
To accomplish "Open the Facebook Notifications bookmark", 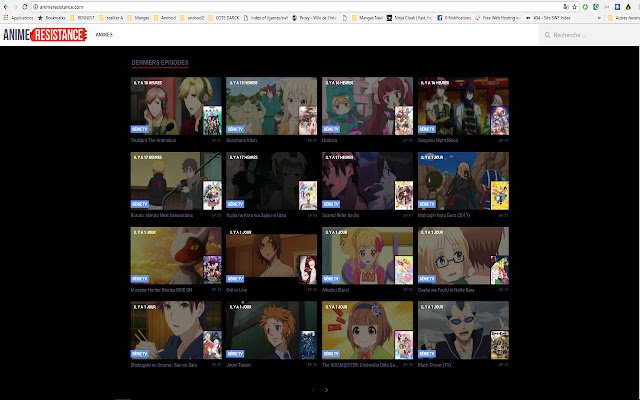I will pyautogui.click(x=454, y=18).
